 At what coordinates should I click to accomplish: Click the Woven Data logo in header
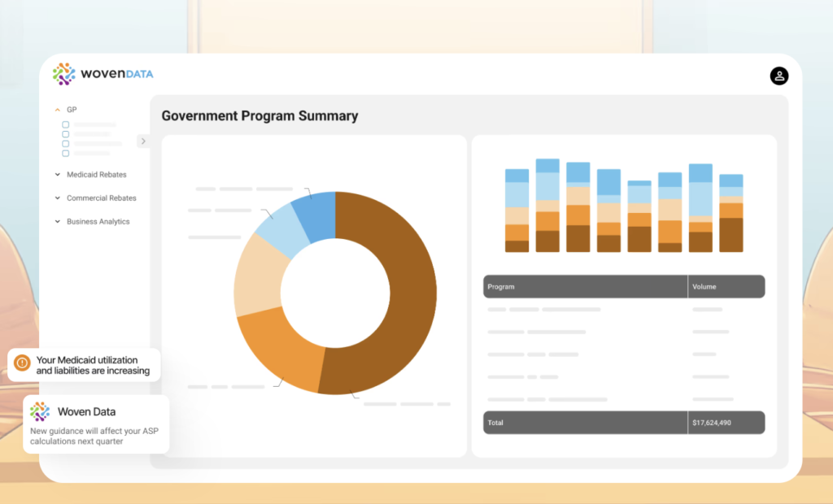pyautogui.click(x=103, y=74)
